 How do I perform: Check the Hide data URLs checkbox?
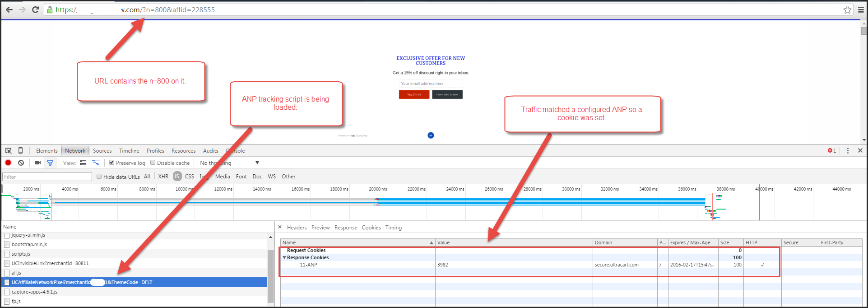point(99,177)
